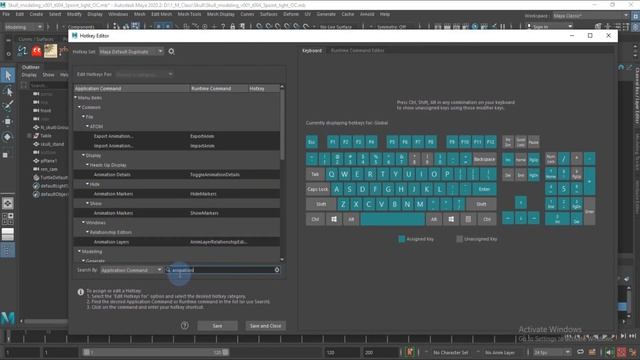Select the Lasso selection tool in toolbox

tap(8, 91)
